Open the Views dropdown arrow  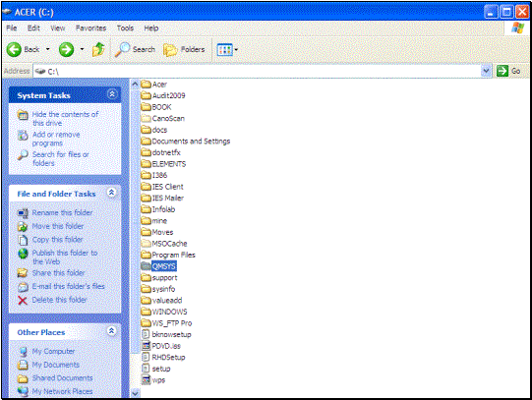click(236, 50)
